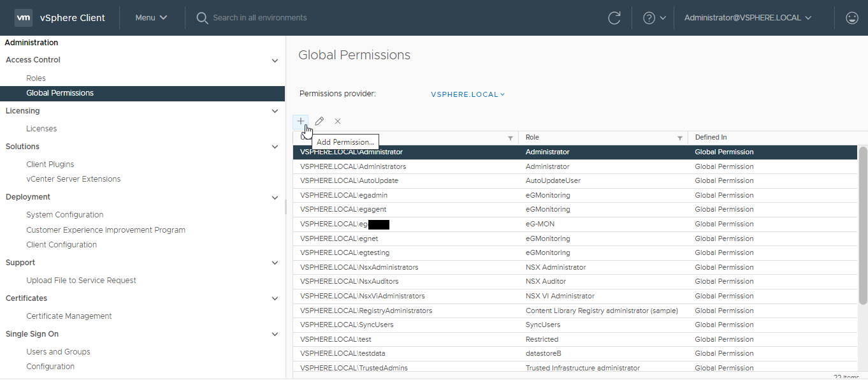868x380 pixels.
Task: Click the NSX Auditor role cell
Action: click(x=546, y=282)
